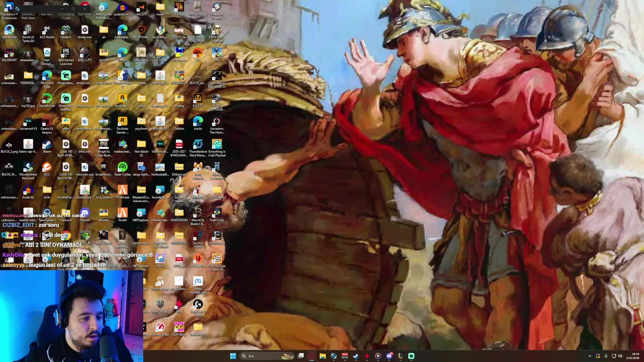The width and height of the screenshot is (644, 362).
Task: Open the FiveM.exe desktop file
Action: tap(122, 192)
